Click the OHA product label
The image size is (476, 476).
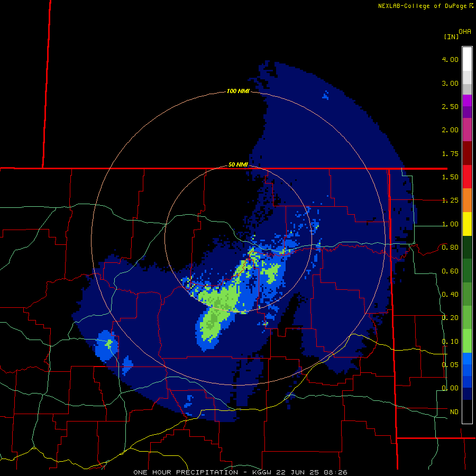465,32
